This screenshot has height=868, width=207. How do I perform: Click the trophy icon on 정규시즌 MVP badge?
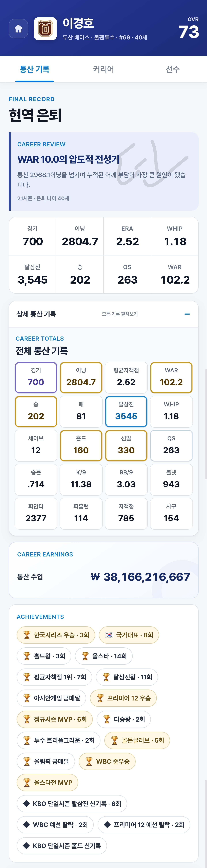pyautogui.click(x=27, y=719)
